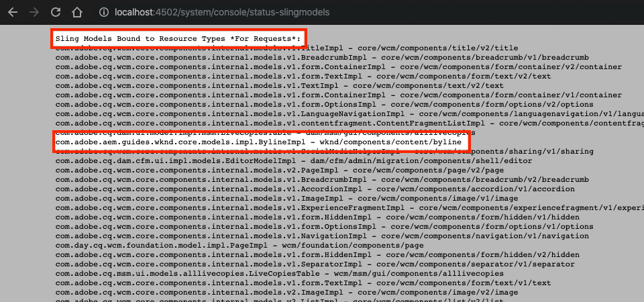Select the AccordionImpl accordion/v1/accordion row
644x302 pixels.
click(315, 189)
